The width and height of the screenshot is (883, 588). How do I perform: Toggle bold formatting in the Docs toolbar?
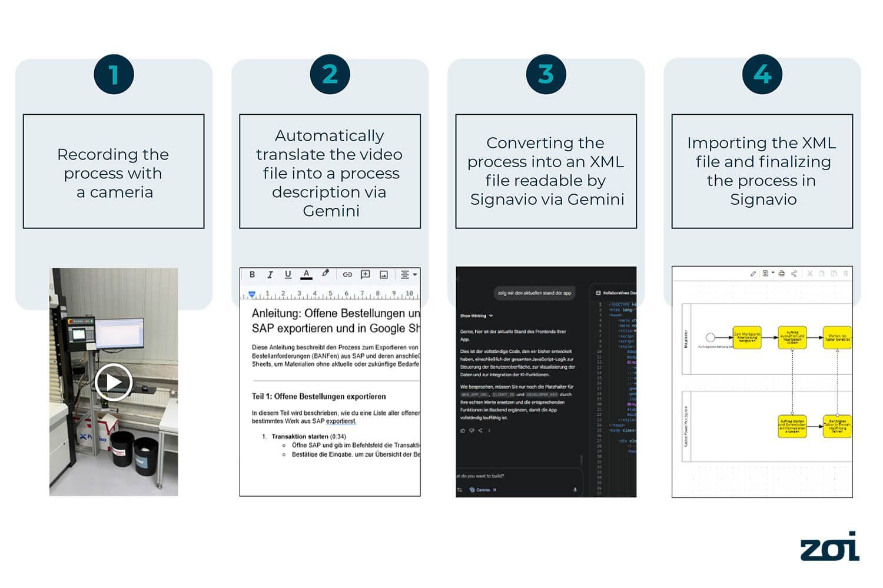[x=253, y=274]
